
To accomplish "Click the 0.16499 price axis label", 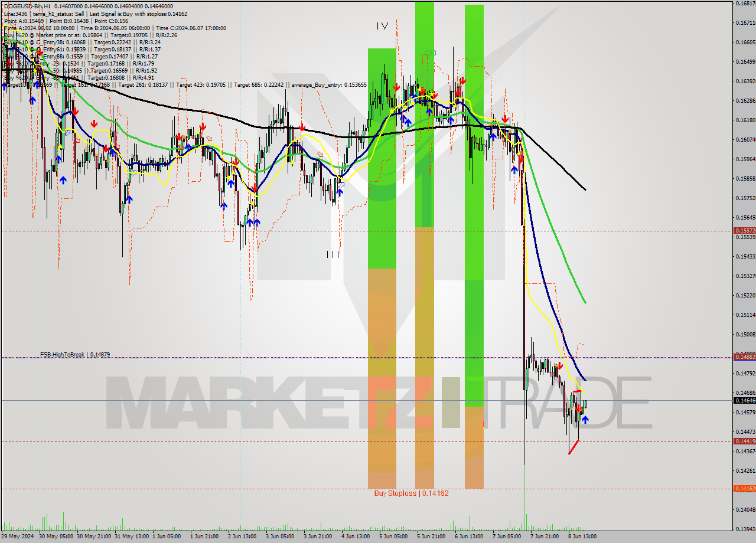I will tap(745, 62).
